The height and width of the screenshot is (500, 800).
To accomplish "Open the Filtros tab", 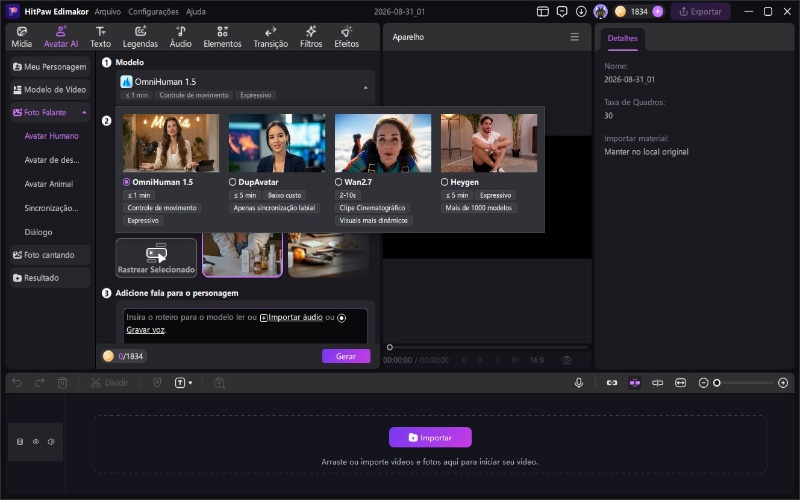I will (311, 37).
